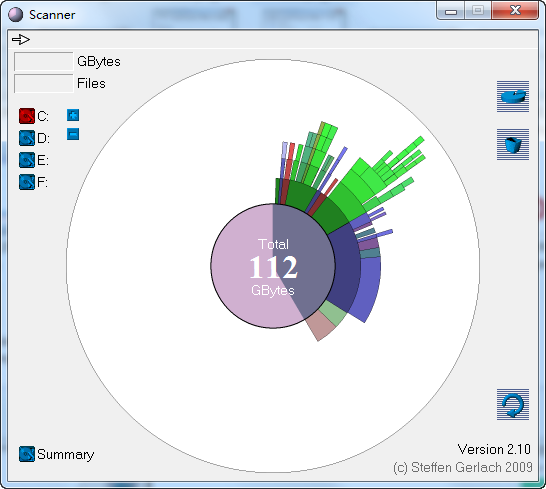This screenshot has width=546, height=489.
Task: Open the recycle bin icon
Action: (x=513, y=145)
